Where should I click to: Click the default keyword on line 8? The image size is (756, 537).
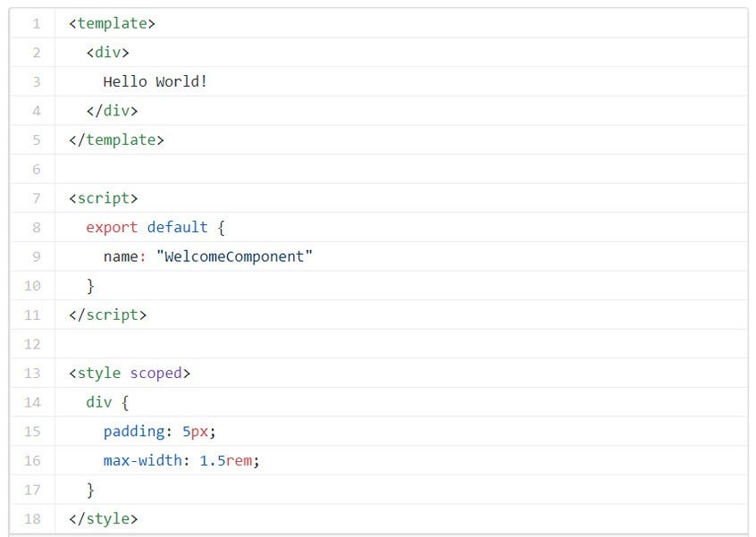(x=177, y=227)
